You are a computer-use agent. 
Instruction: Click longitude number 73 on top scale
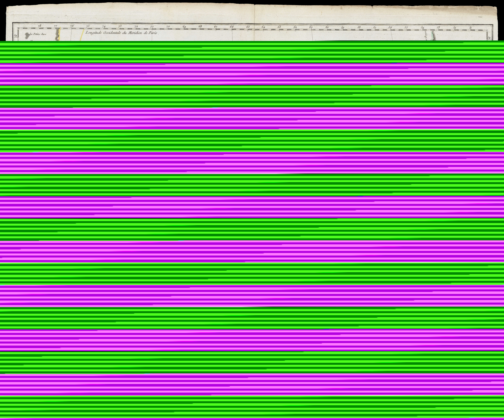[x=120, y=26]
